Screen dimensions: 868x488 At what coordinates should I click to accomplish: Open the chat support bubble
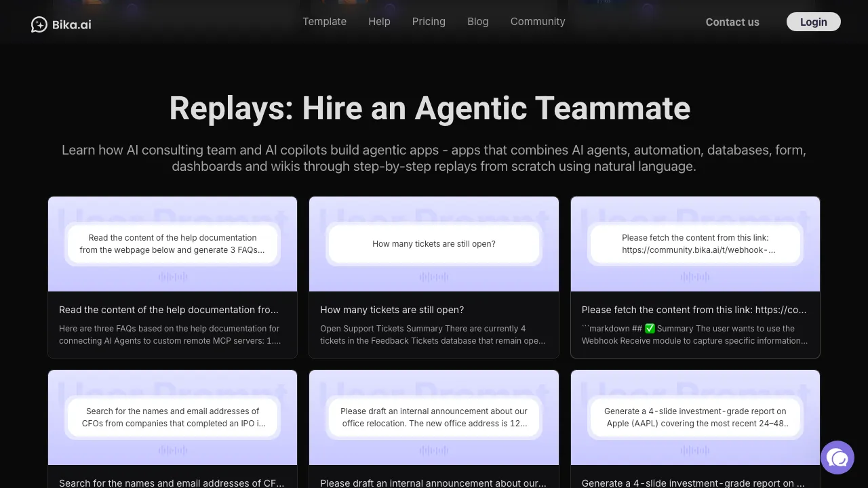(837, 457)
